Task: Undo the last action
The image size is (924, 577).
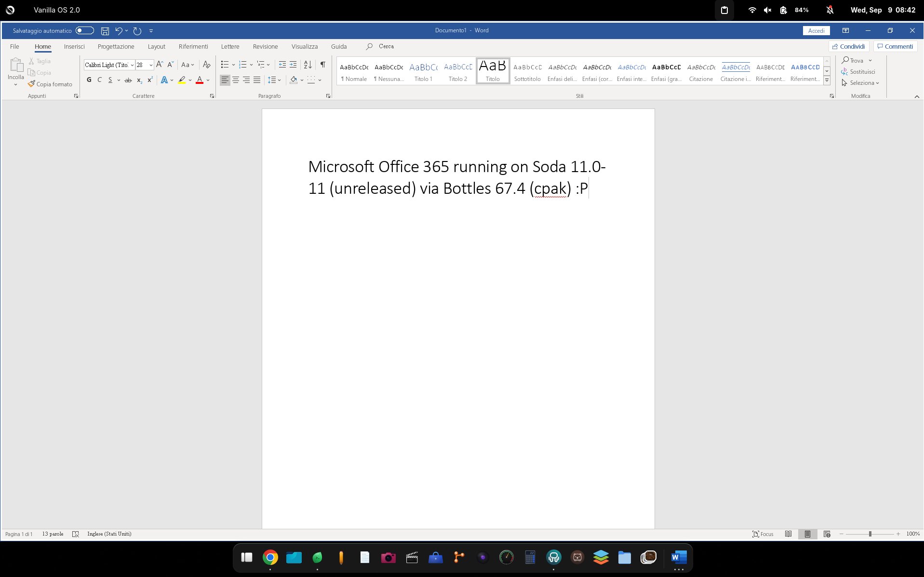Action: pos(119,31)
